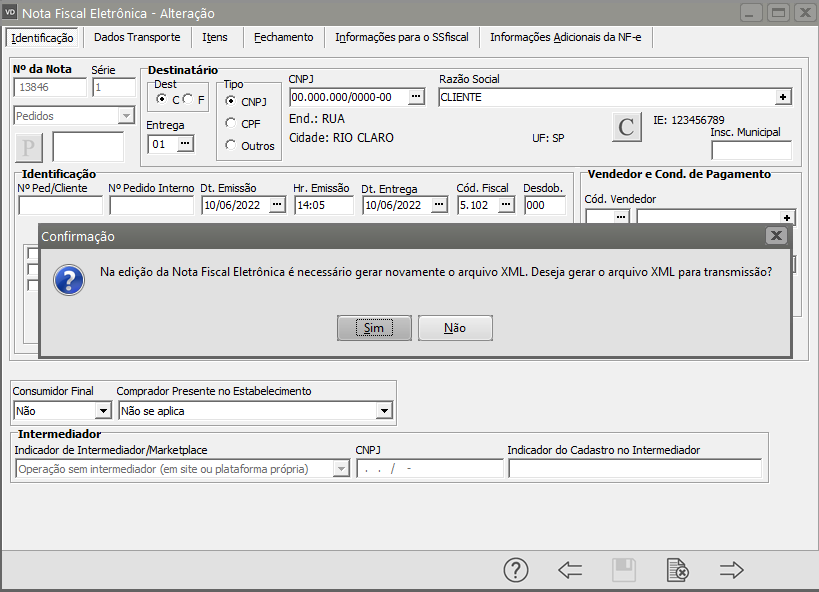Open Comprador Presente no Estabelecimento dropdown
Viewport: 819px width, 592px height.
(384, 411)
